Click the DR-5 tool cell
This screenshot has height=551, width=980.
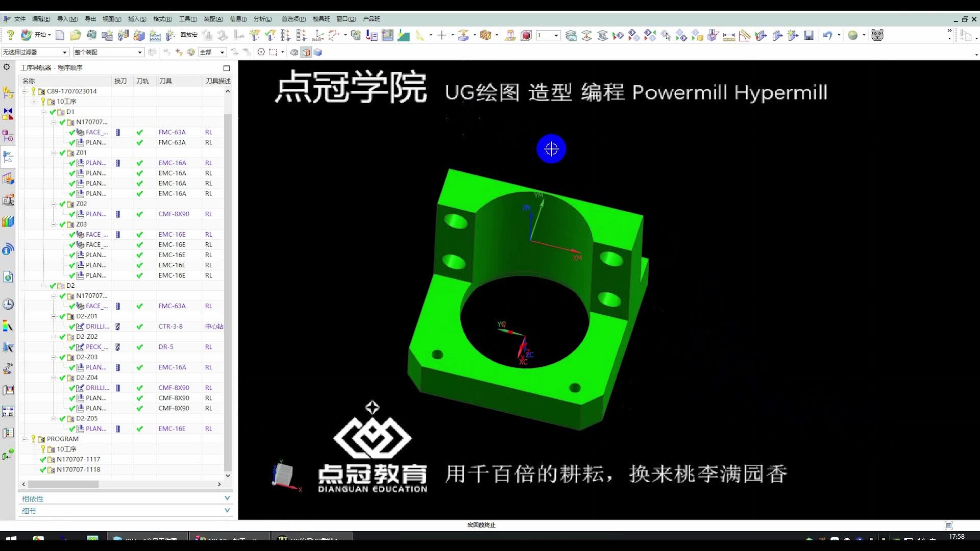[166, 347]
